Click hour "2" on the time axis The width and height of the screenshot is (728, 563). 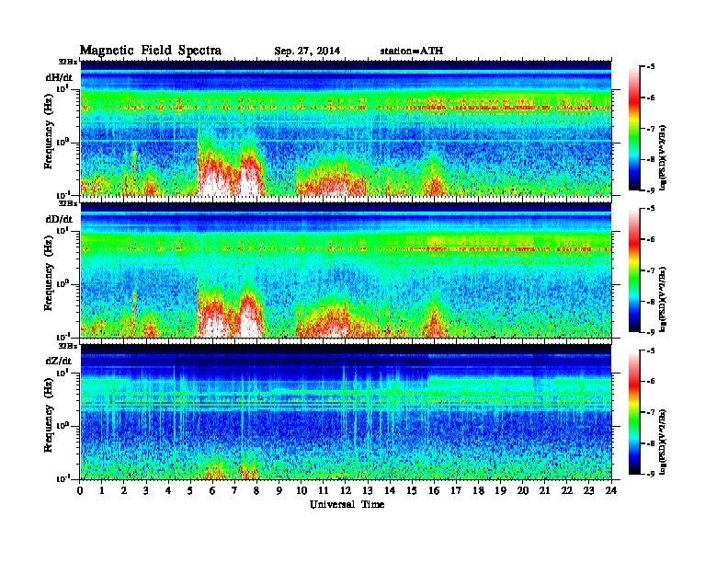coord(124,491)
